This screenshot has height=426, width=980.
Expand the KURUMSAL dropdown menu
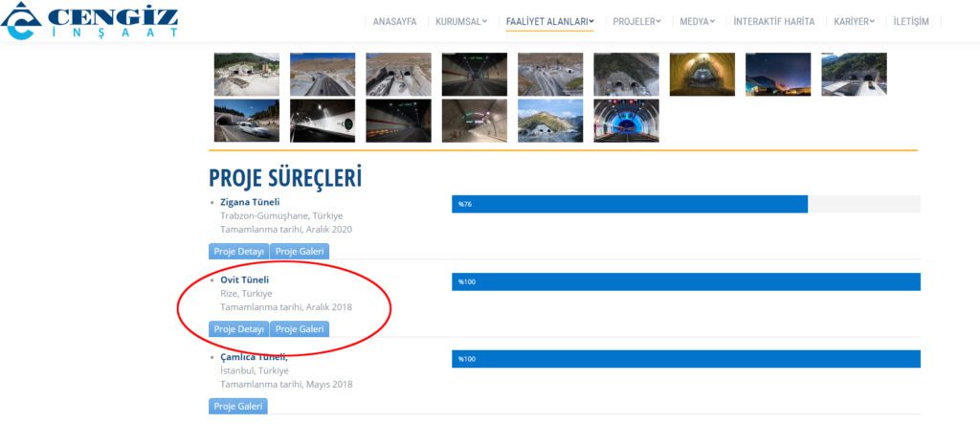(x=460, y=21)
